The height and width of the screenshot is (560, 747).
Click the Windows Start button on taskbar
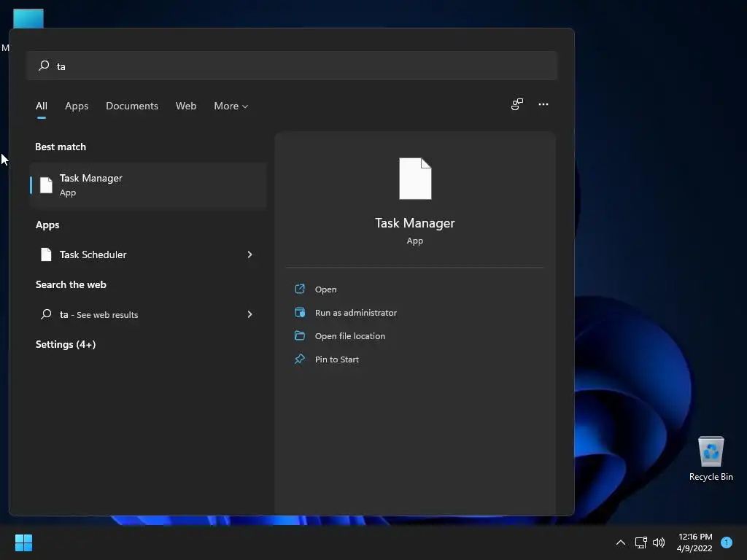click(23, 542)
